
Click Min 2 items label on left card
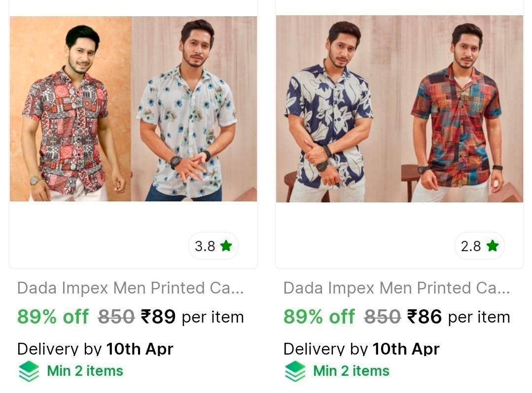click(x=85, y=371)
